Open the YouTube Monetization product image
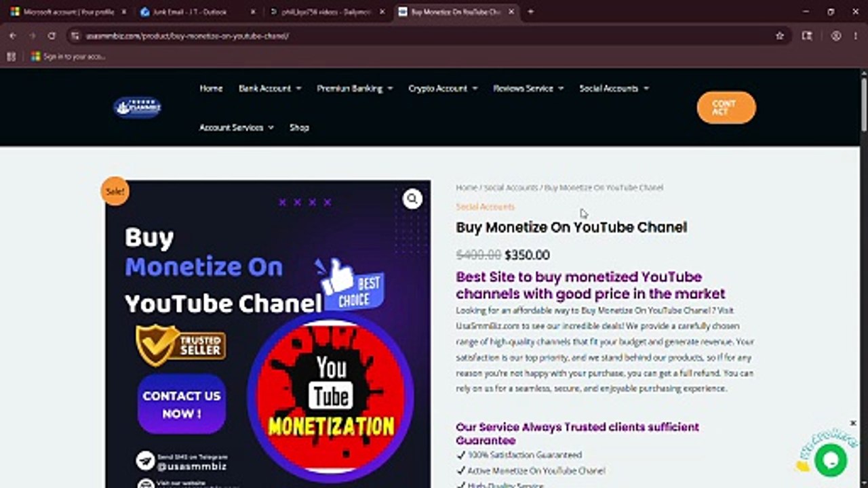The image size is (868, 488). (x=268, y=334)
